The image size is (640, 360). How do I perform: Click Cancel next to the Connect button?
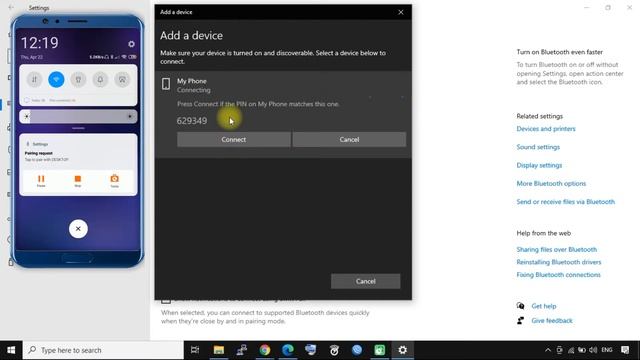349,140
